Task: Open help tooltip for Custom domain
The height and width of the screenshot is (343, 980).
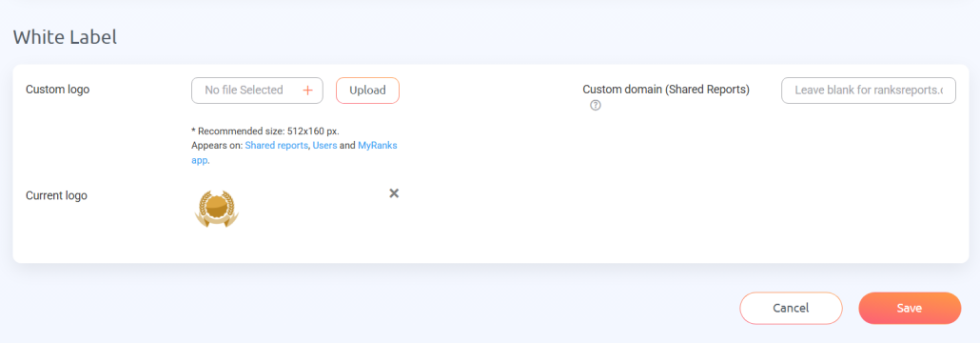Action: point(596,105)
